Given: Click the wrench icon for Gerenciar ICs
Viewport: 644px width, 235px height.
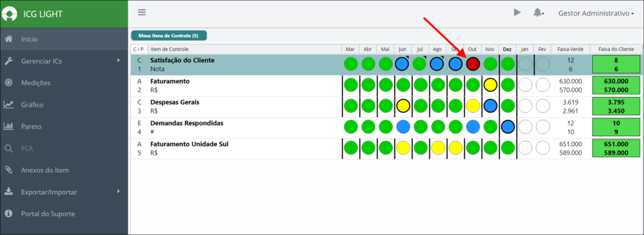Looking at the screenshot, I should pyautogui.click(x=8, y=61).
